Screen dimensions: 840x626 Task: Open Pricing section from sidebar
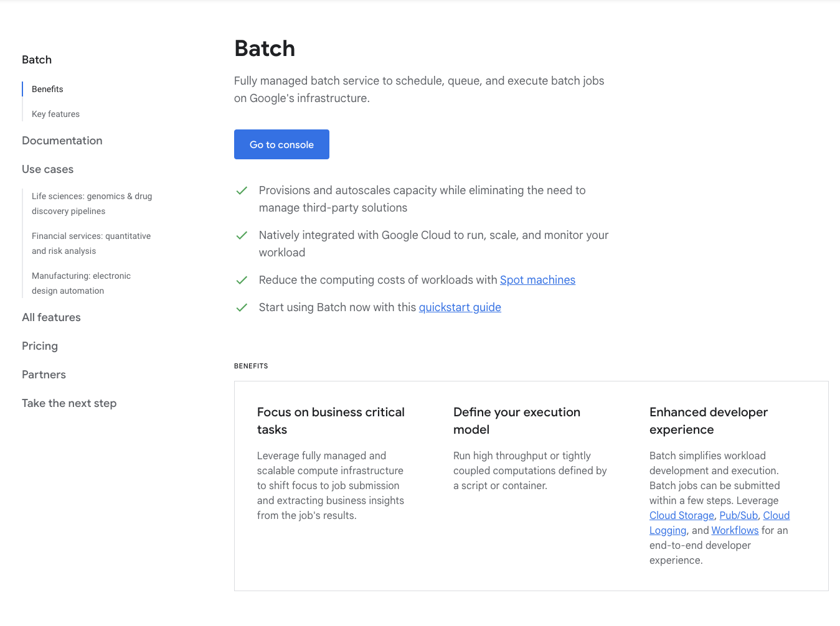click(x=40, y=346)
